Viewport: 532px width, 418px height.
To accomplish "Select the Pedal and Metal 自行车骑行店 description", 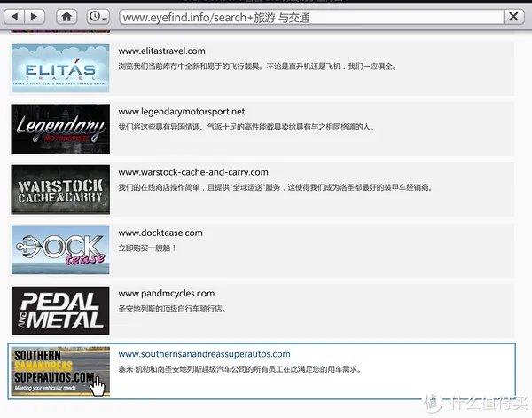I will pyautogui.click(x=172, y=309).
